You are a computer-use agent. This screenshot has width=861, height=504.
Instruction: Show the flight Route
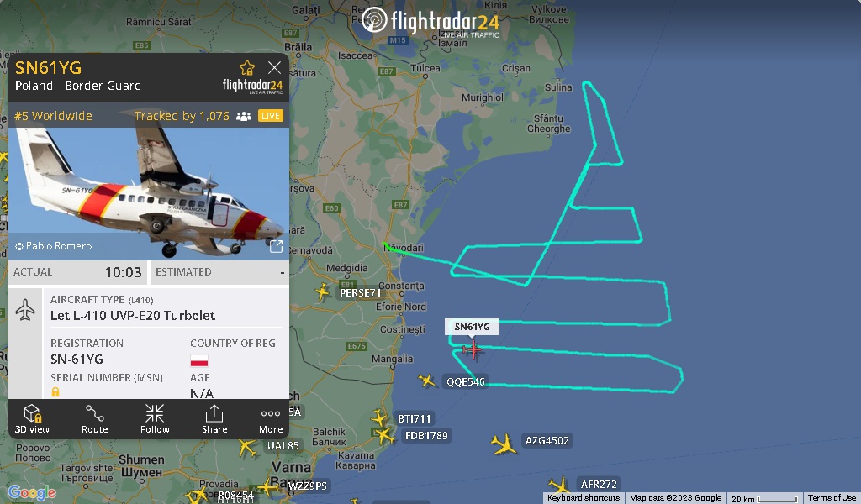(94, 419)
